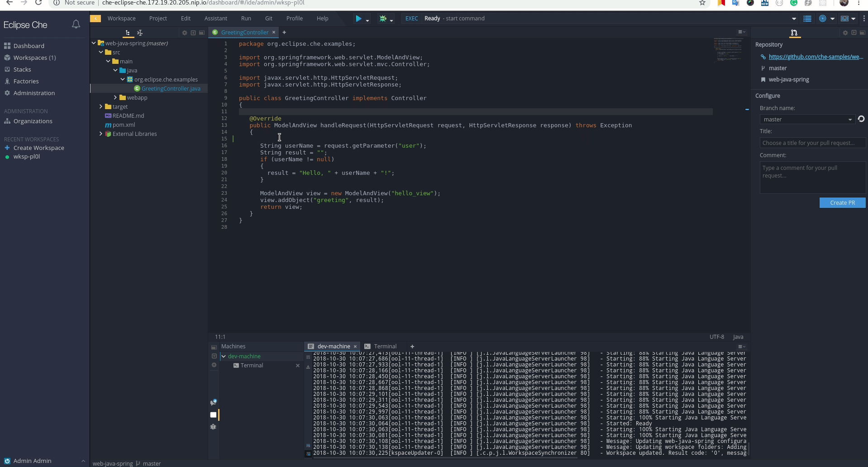The image size is (868, 467).
Task: Select the Find/Commands panel icon beside explorer
Action: coord(140,33)
